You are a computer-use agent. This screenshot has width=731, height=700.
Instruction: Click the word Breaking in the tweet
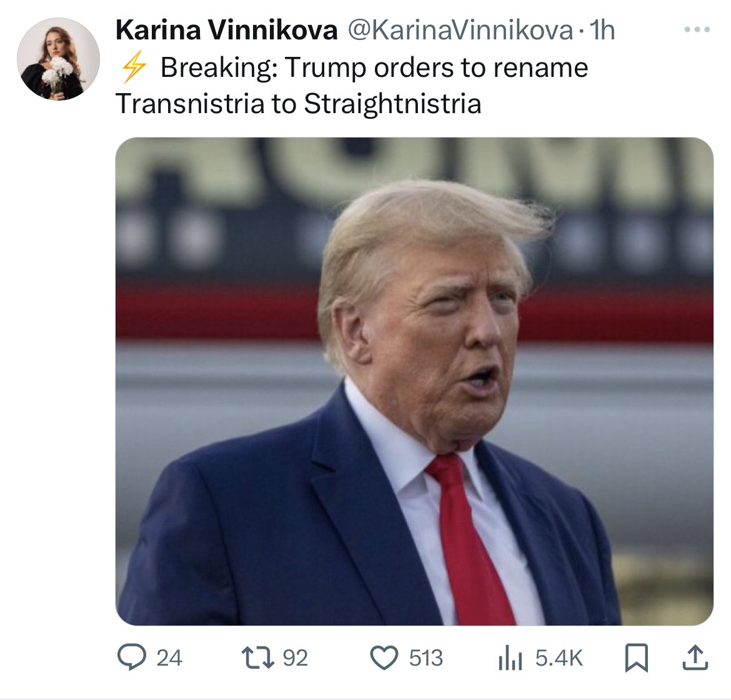coord(219,67)
